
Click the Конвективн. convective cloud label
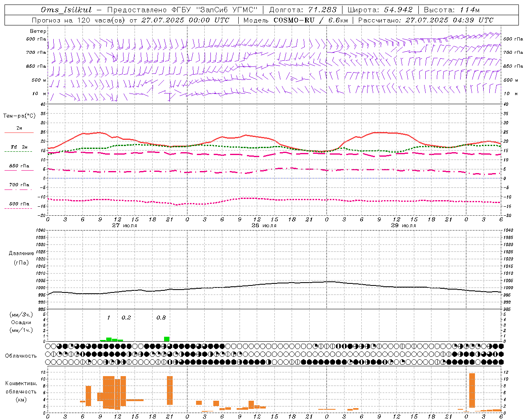21,383
